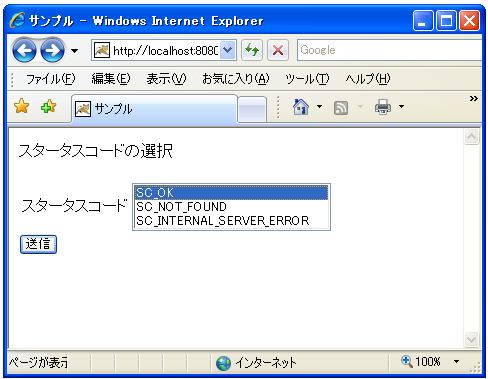Refresh the page with green arrows icon

252,50
